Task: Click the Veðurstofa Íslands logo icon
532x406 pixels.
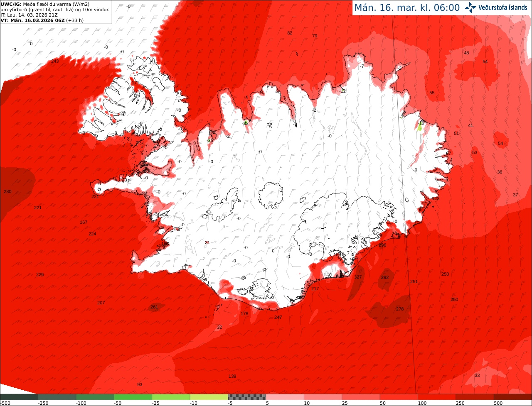Action: [x=470, y=7]
